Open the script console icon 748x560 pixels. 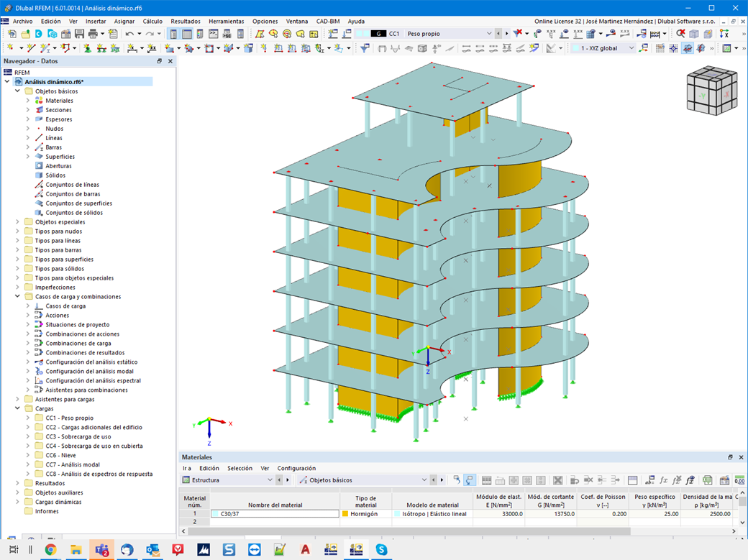coord(213,34)
